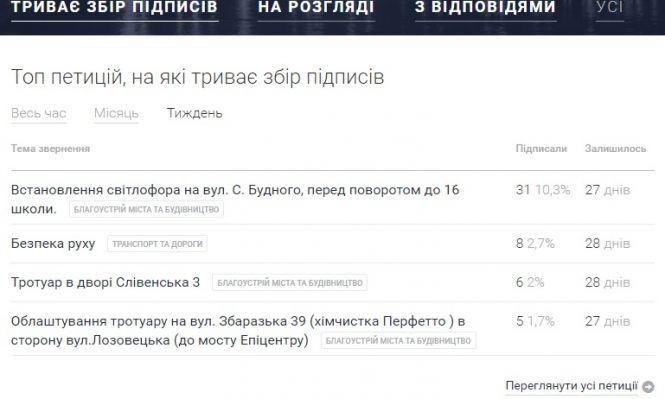Click the 'Підписали' column header
The image size is (665, 399).
tap(541, 148)
